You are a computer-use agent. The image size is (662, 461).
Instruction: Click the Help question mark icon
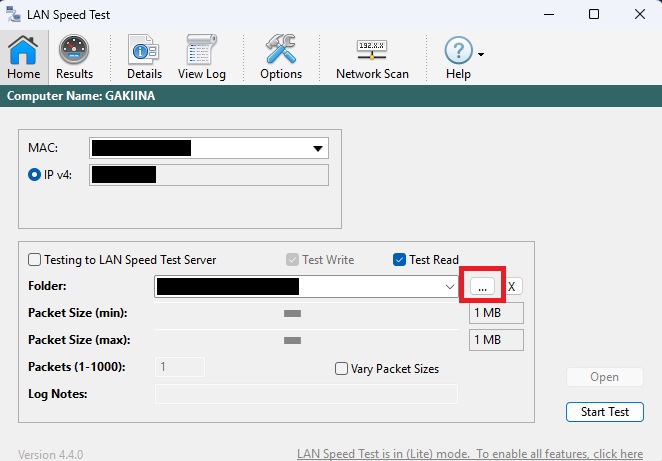click(x=457, y=51)
